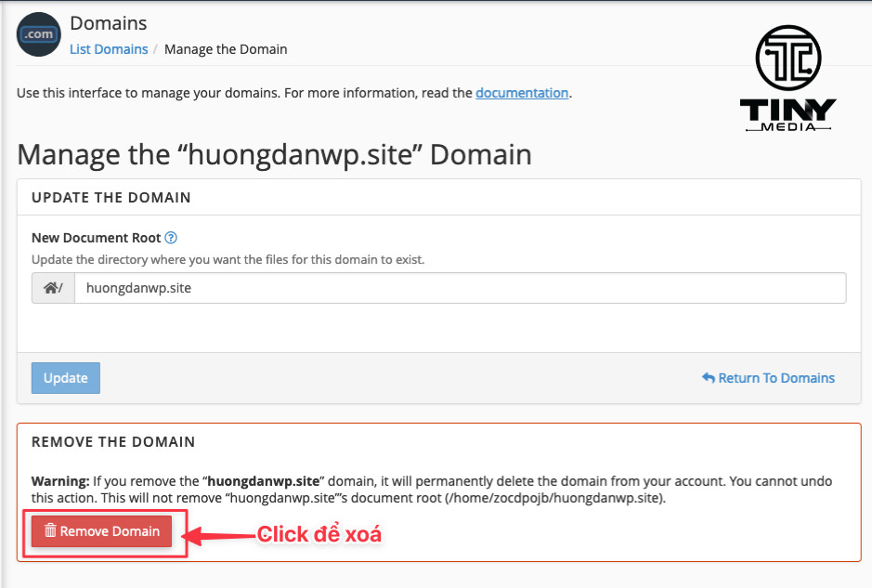The image size is (872, 588).
Task: Click the Remove The Domain panel header
Action: point(113,442)
